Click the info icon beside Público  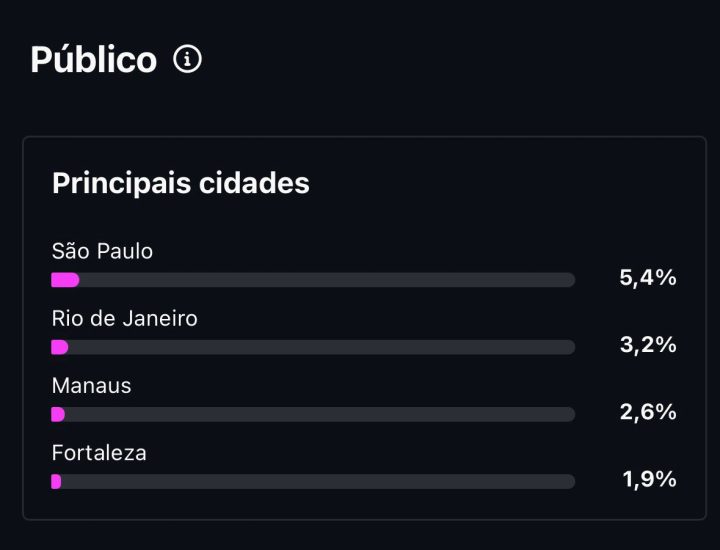coord(187,59)
